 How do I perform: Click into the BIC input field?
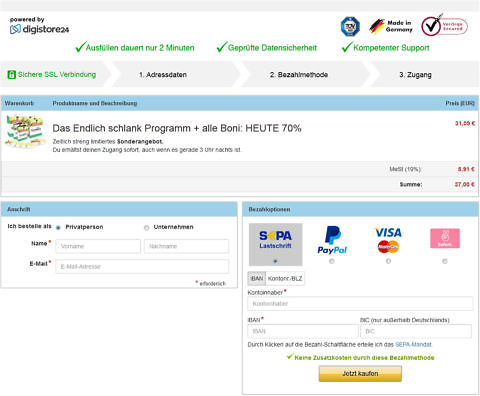pos(416,331)
